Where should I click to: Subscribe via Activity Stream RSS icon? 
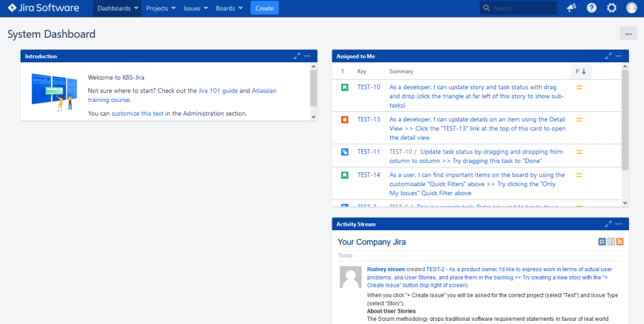620,242
